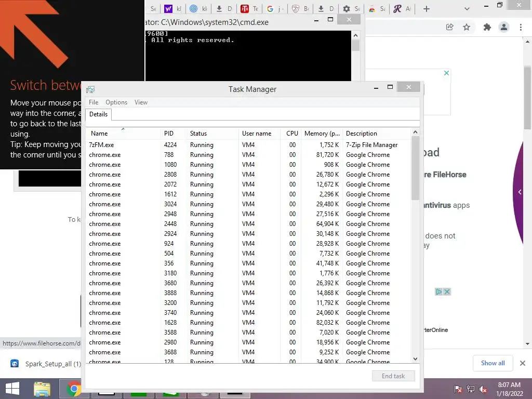Screen dimensions: 532x399
Task: Switch to the Yahoo tab in Chrome
Action: pos(172,9)
